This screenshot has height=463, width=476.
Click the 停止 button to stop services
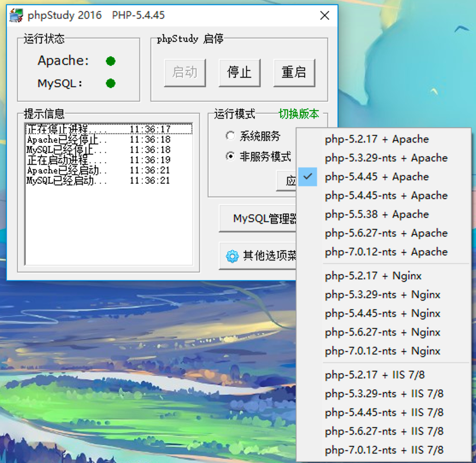click(x=239, y=72)
